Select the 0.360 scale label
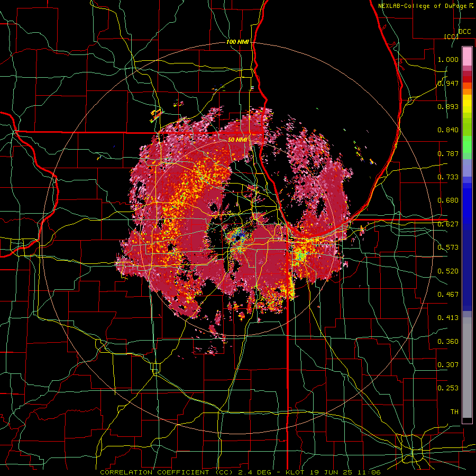Image resolution: width=476 pixels, height=476 pixels. coord(448,342)
